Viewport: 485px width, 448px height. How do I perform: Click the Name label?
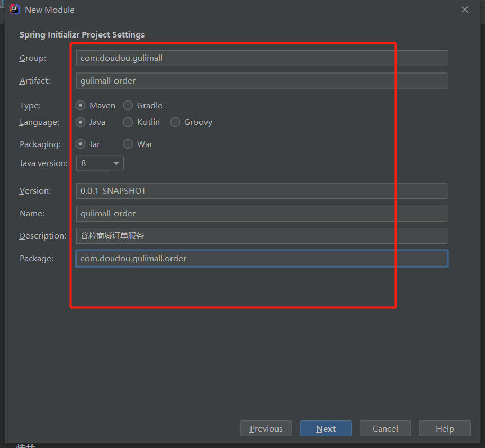32,214
